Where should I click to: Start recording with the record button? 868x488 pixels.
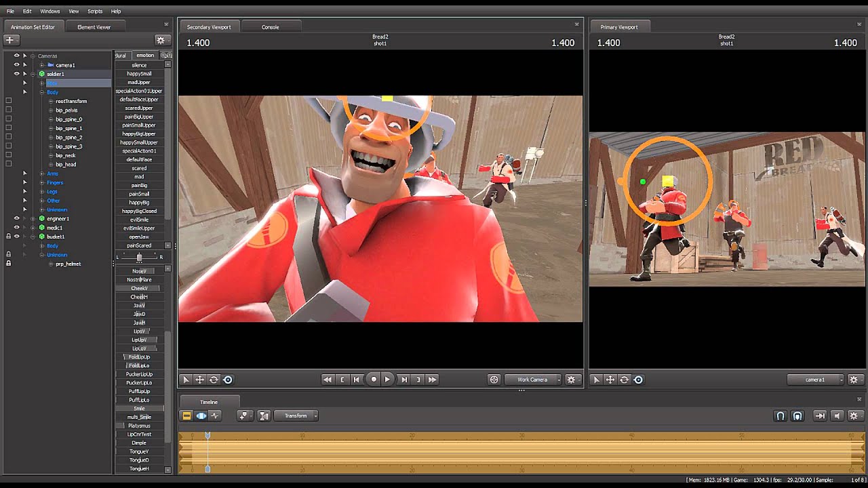373,380
